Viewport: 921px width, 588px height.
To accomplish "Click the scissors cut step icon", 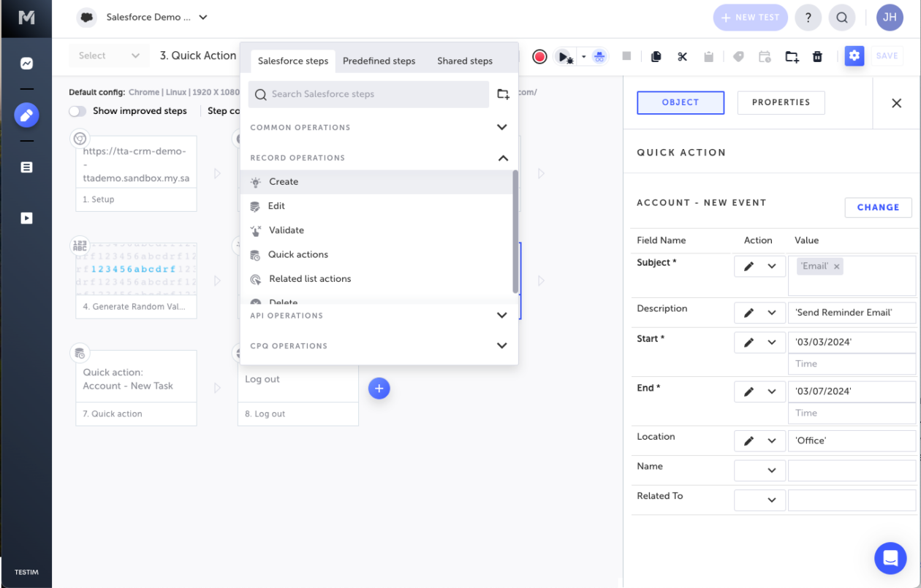I will point(683,56).
